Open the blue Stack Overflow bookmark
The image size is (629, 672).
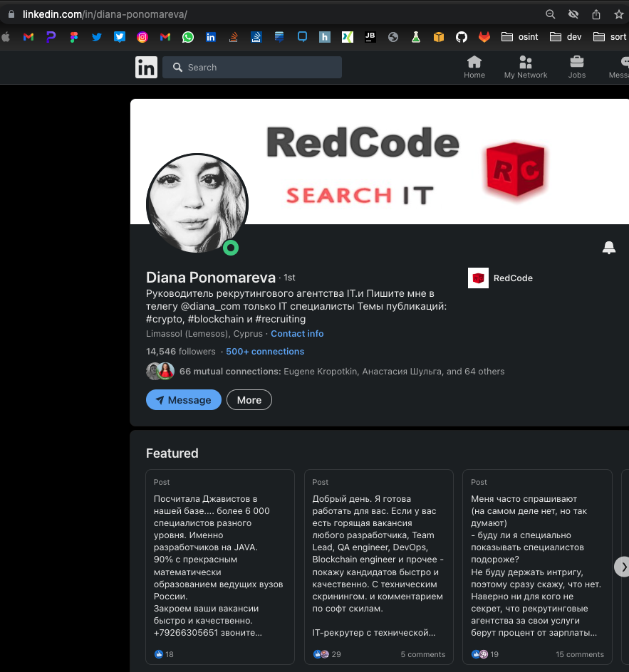pos(256,37)
